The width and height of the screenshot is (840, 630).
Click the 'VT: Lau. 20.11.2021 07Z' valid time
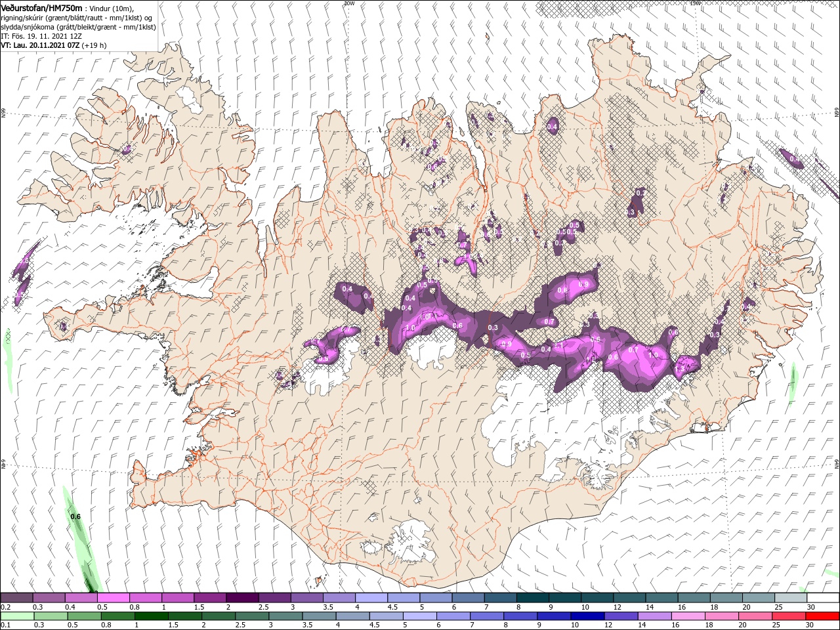point(41,45)
